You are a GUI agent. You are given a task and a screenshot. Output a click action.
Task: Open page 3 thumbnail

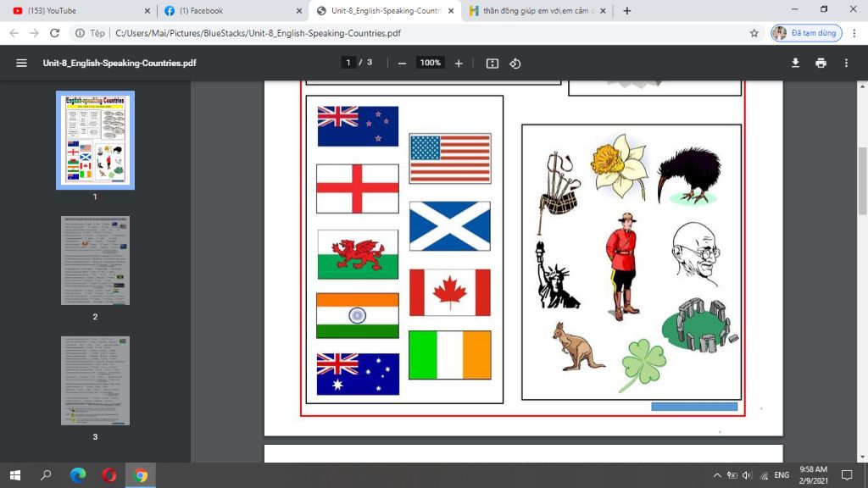95,380
